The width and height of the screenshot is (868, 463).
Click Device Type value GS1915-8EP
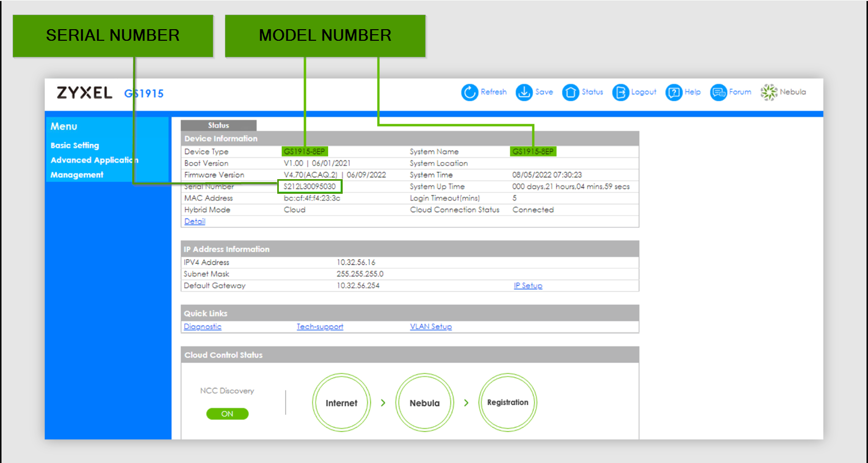304,151
